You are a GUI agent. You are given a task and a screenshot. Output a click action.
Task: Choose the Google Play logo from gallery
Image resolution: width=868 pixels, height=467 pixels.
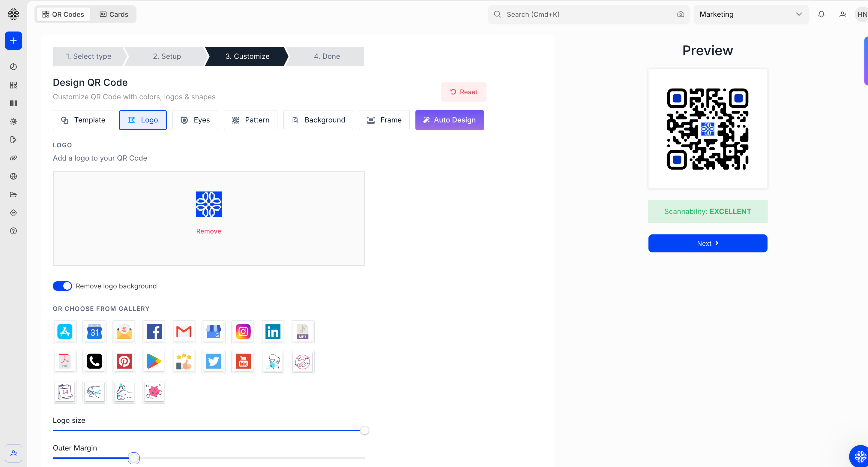[154, 361]
